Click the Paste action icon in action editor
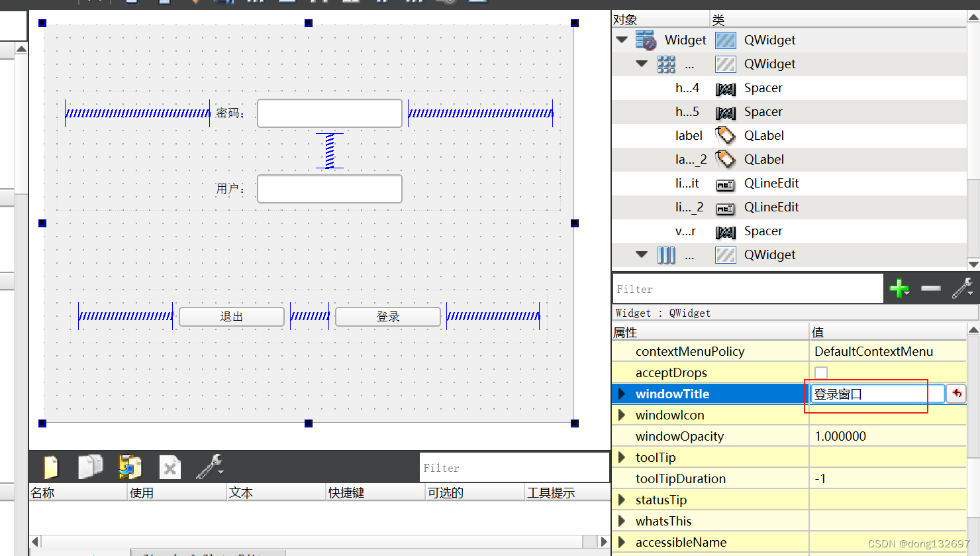This screenshot has height=556, width=980. (x=130, y=467)
